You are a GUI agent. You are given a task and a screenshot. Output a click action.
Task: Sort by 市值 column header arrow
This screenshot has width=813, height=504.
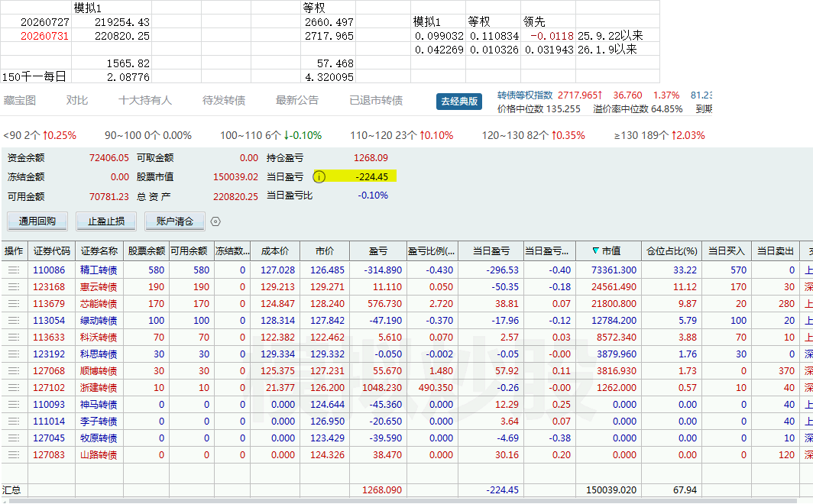pyautogui.click(x=596, y=250)
